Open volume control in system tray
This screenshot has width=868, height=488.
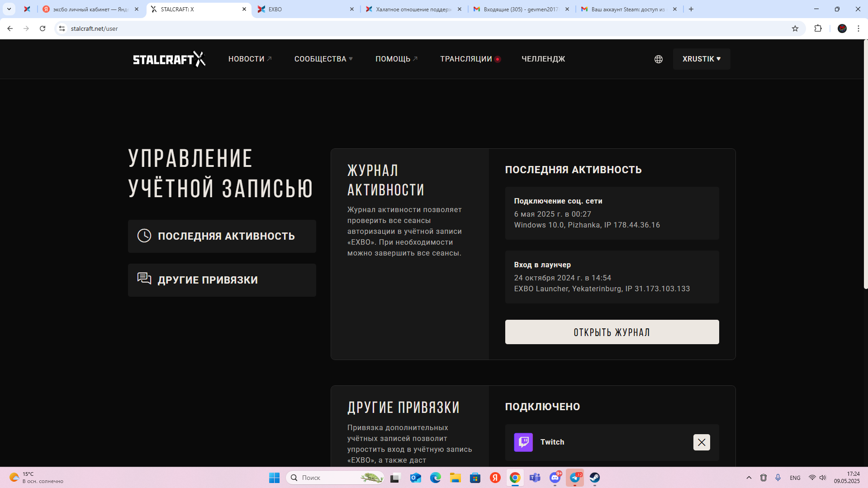[823, 478]
